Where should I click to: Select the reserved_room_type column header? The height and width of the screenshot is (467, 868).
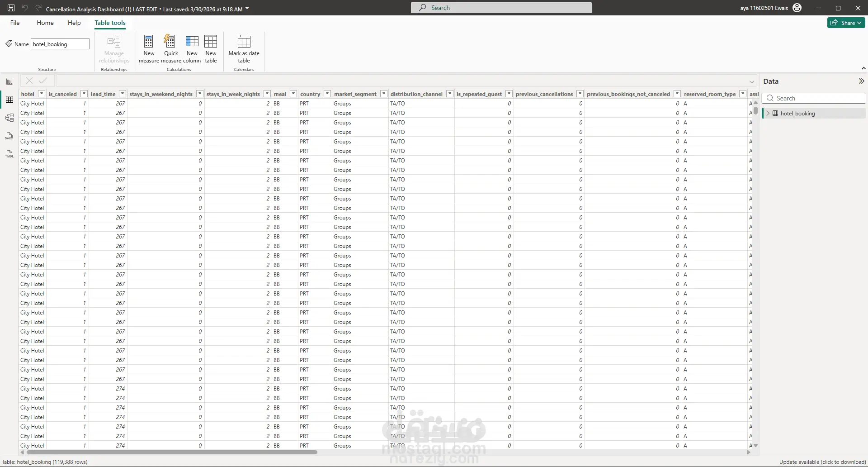[x=710, y=94]
